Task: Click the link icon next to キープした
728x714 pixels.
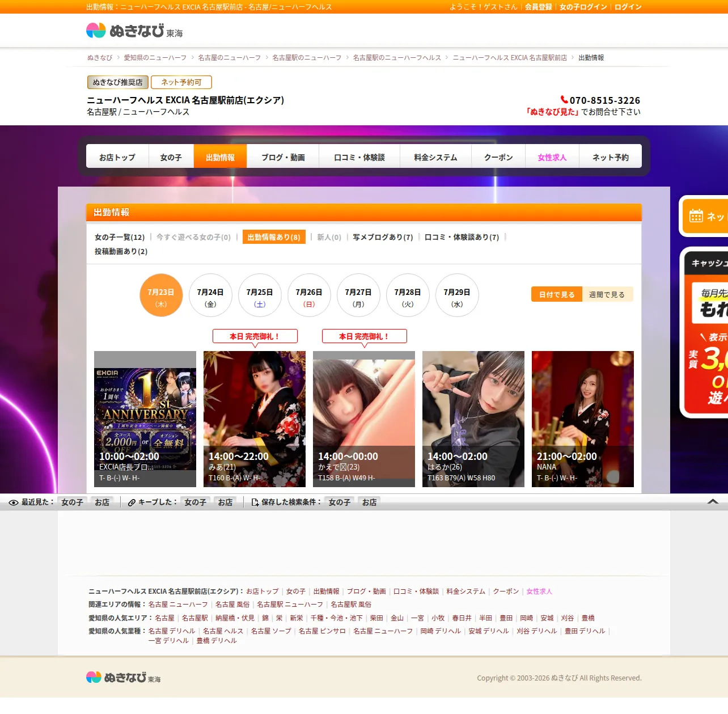Action: coord(132,502)
